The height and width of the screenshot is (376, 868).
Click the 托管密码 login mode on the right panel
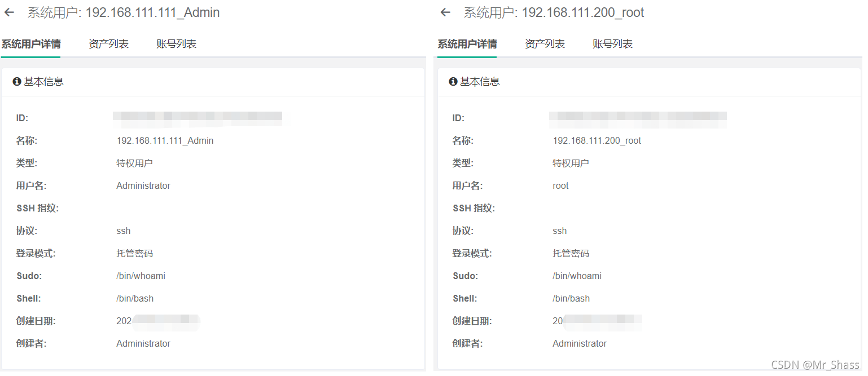pyautogui.click(x=570, y=253)
